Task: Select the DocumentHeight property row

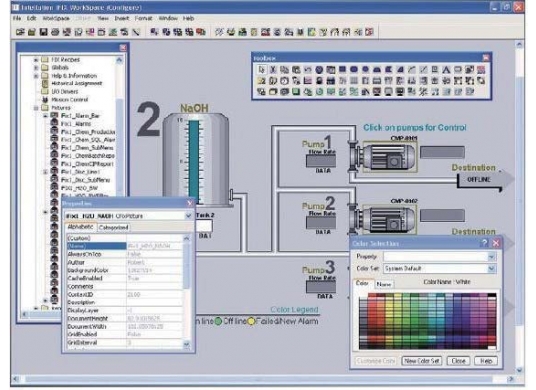Action: (x=125, y=319)
